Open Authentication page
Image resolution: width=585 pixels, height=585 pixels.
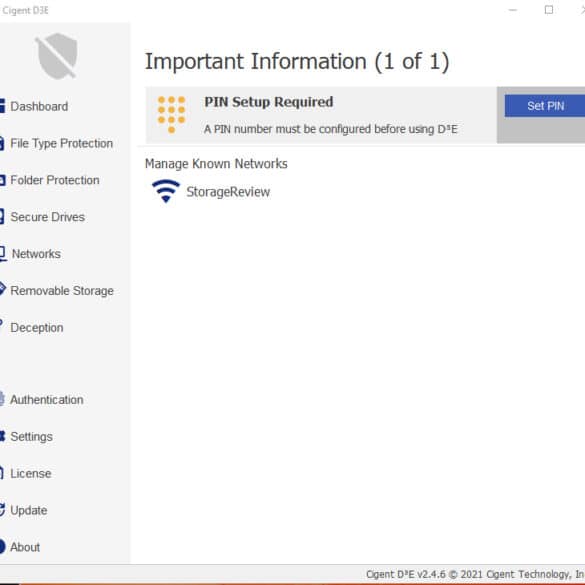pos(47,400)
